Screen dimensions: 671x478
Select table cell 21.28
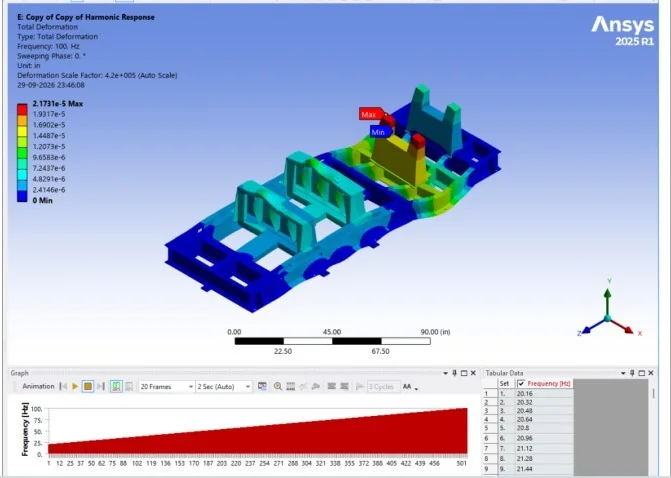[544, 459]
